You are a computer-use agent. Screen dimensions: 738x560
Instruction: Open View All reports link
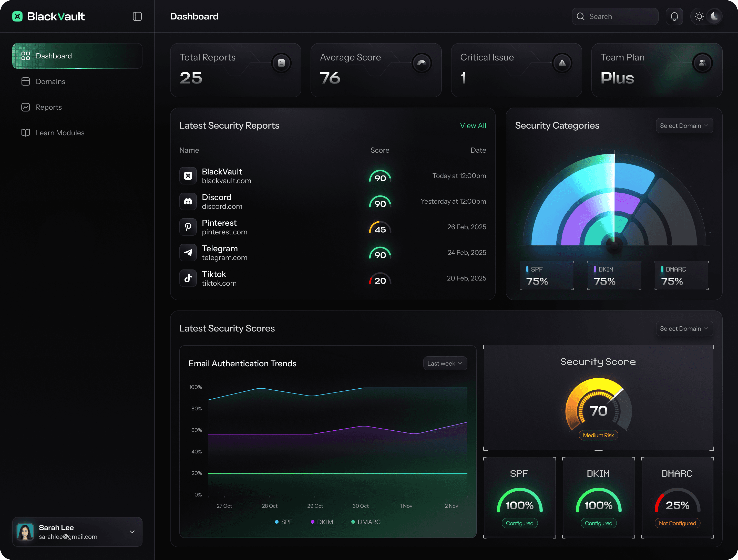click(473, 126)
